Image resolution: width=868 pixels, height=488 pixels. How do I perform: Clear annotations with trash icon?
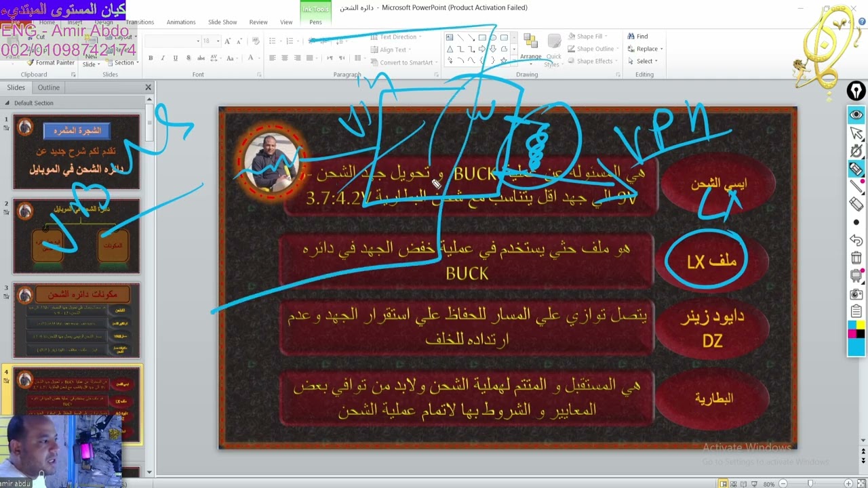tap(856, 258)
